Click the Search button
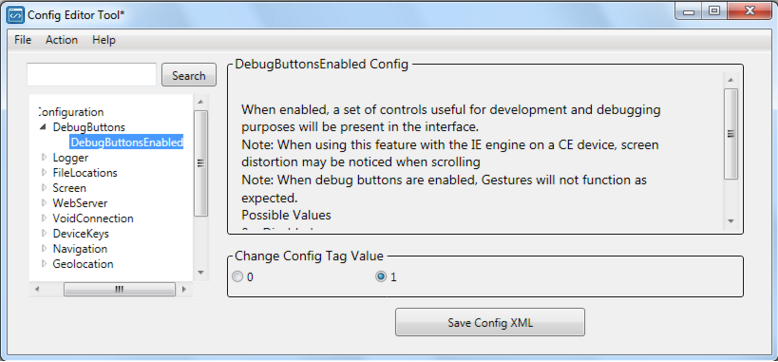The height and width of the screenshot is (362, 778). coord(189,76)
